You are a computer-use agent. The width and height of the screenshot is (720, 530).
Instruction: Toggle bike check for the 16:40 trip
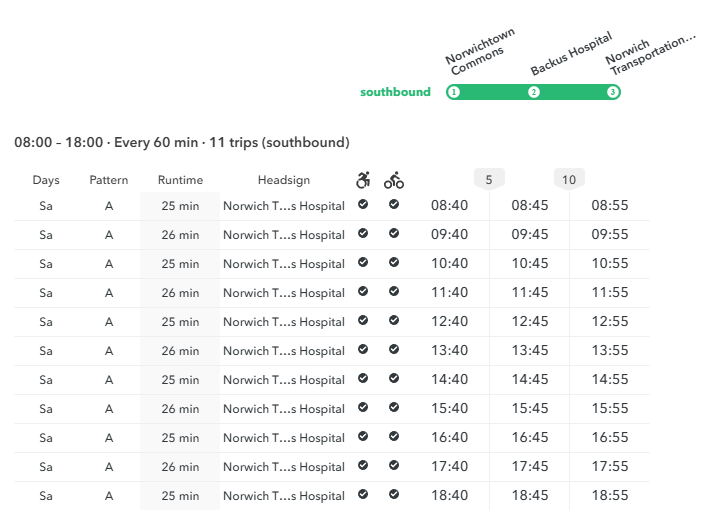pyautogui.click(x=394, y=436)
